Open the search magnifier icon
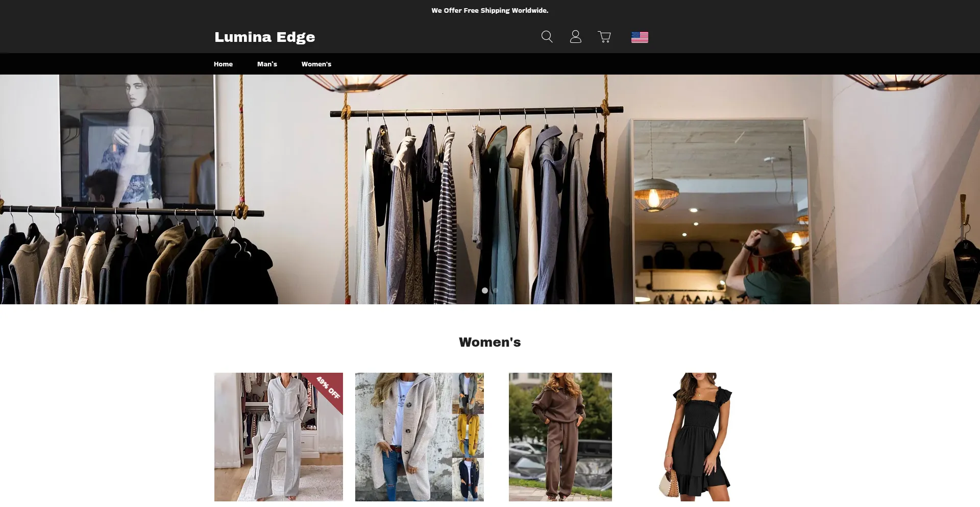Screen dimensions: 980x507 [547, 37]
